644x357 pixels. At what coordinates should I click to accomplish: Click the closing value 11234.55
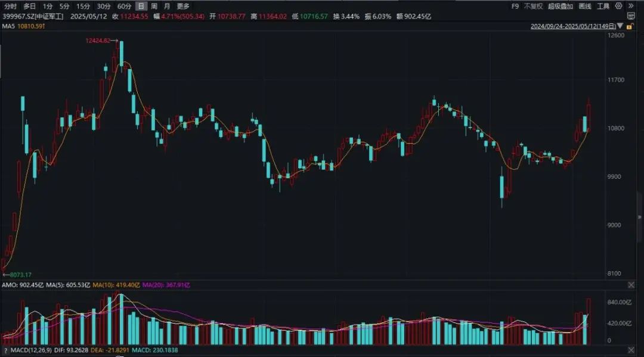click(x=134, y=17)
